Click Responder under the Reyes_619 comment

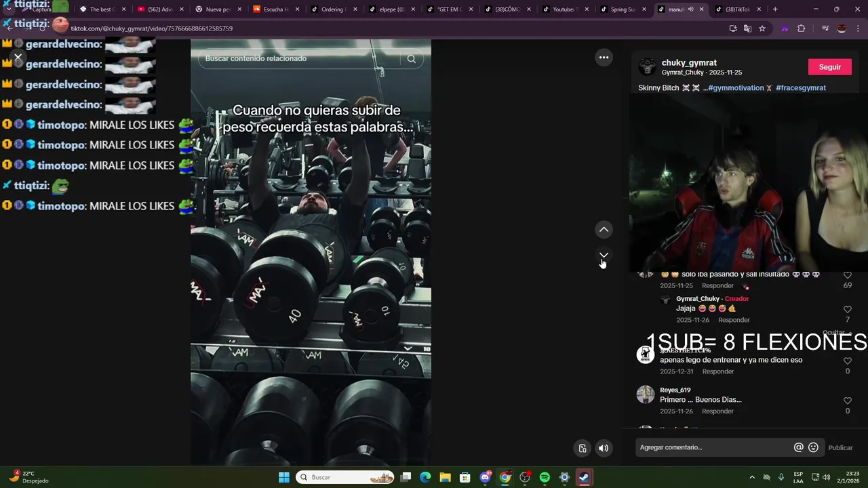[718, 411]
